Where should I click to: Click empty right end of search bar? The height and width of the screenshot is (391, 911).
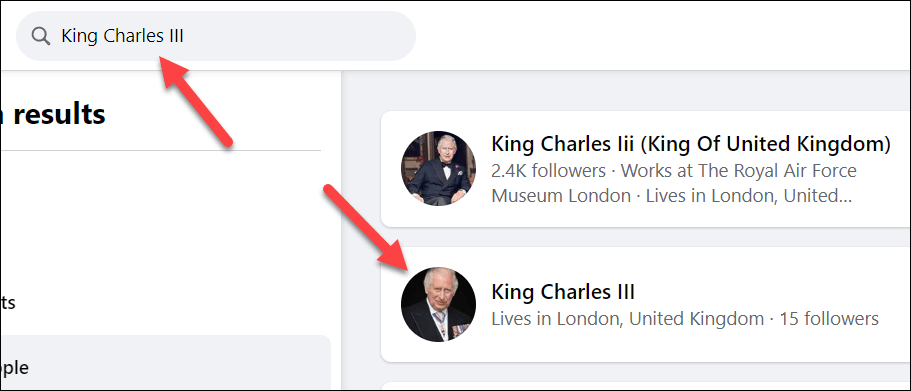click(349, 36)
